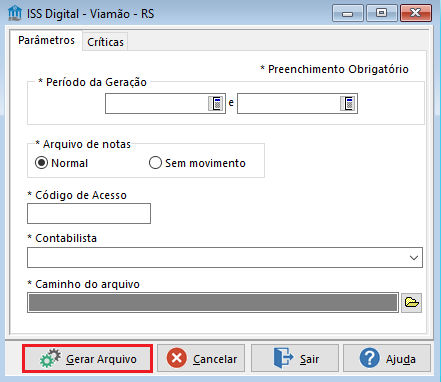Switch to the Críticas tab
The height and width of the screenshot is (382, 441).
(105, 42)
